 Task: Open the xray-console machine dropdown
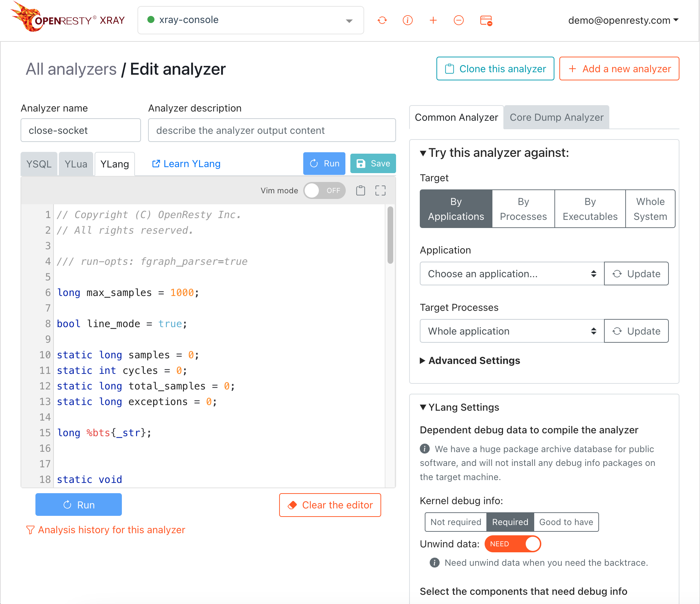(x=251, y=20)
